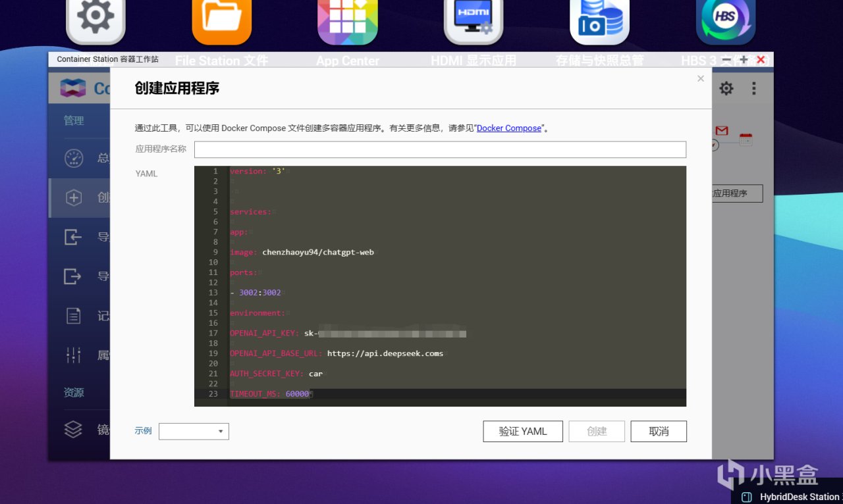Click line number 23 in editor gutter
The image size is (843, 504).
pyautogui.click(x=213, y=394)
